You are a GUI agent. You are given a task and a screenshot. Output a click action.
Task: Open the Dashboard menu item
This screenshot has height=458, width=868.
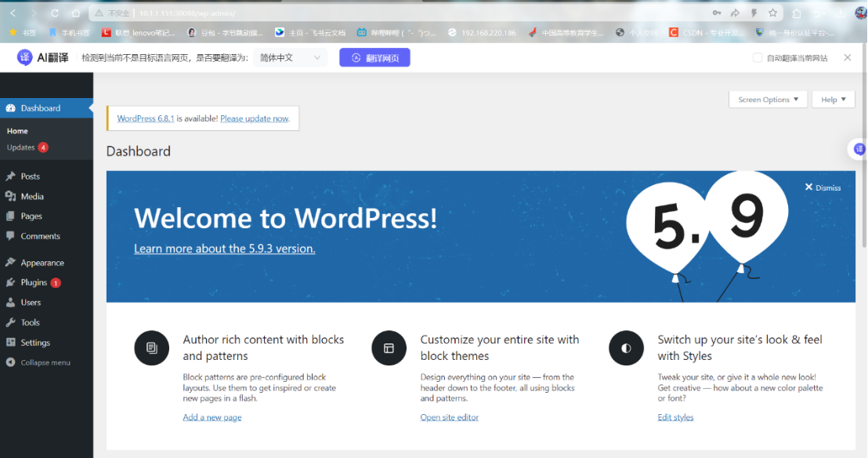click(x=46, y=108)
